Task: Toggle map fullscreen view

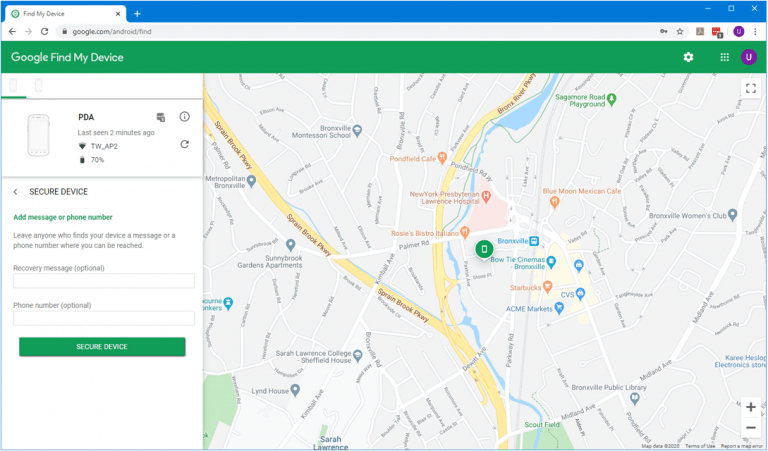Action: pyautogui.click(x=750, y=88)
